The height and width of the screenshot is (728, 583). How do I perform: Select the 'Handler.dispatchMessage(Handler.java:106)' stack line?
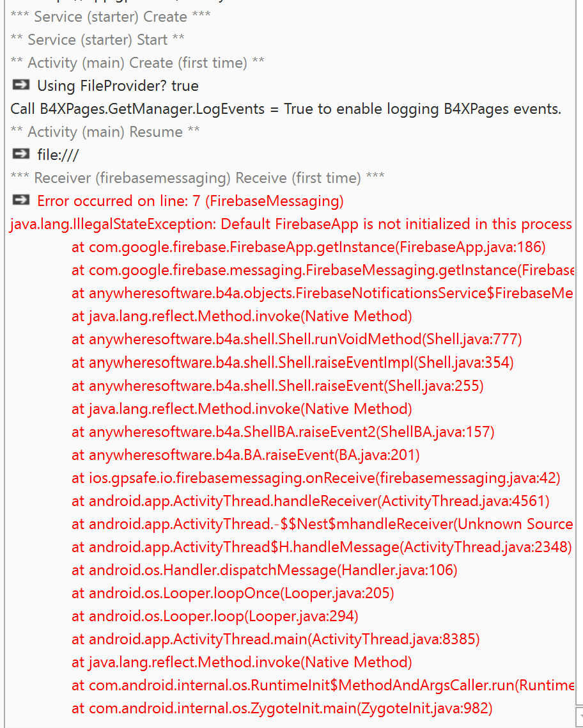[x=265, y=570]
